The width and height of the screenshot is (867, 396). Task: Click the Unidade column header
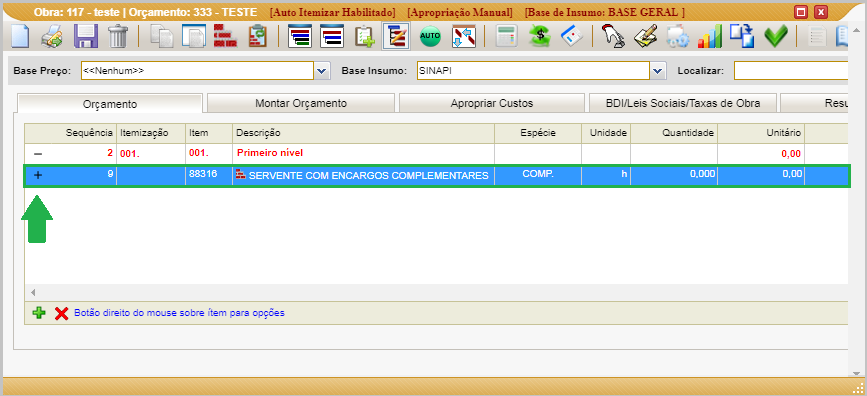tap(606, 133)
